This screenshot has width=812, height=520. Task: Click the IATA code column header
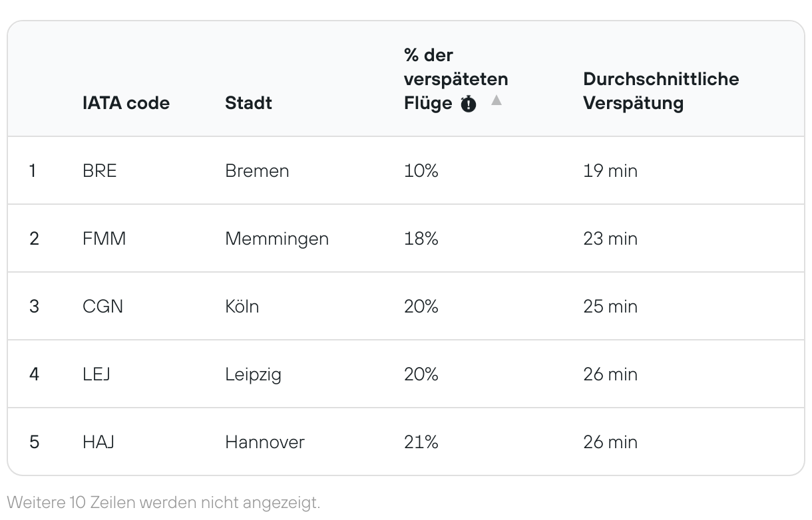126,103
